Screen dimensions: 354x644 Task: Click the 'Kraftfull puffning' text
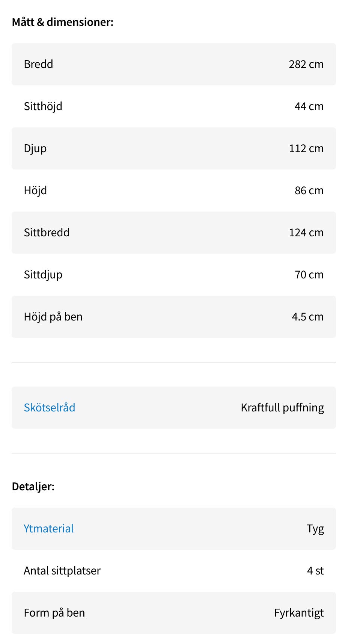(x=282, y=408)
